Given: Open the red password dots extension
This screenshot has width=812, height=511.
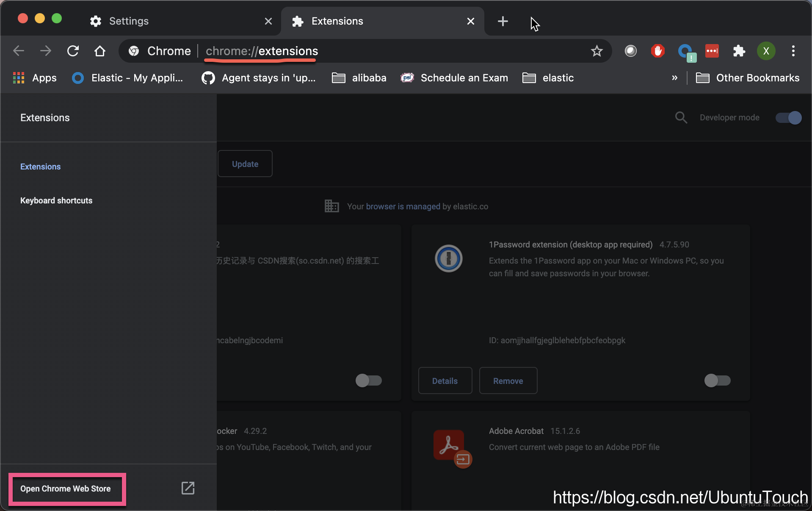Looking at the screenshot, I should (712, 51).
